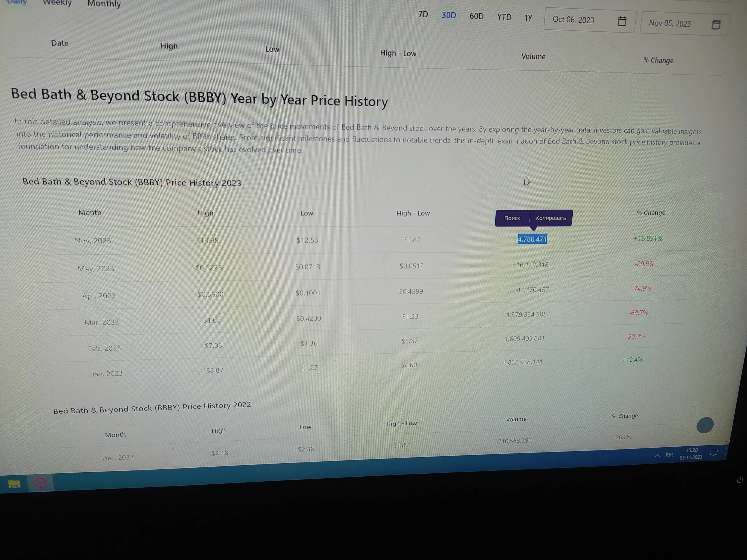Switch to the Monthly tab

104,4
